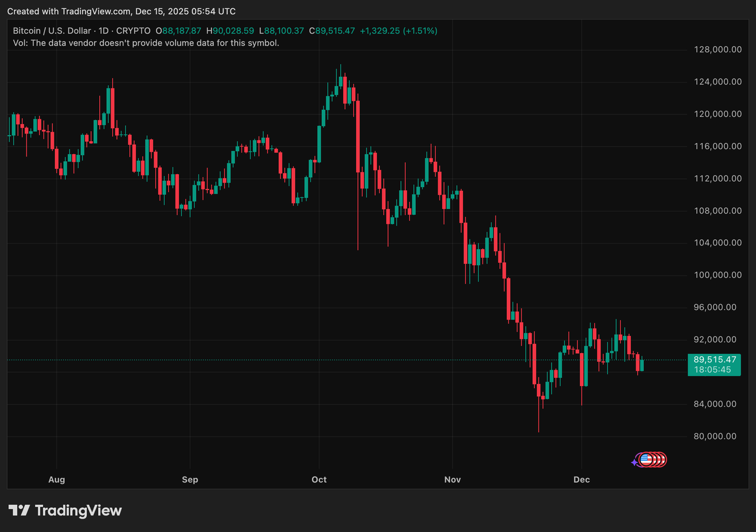Select the Oct marker on the time axis
The image size is (756, 532).
[x=319, y=479]
